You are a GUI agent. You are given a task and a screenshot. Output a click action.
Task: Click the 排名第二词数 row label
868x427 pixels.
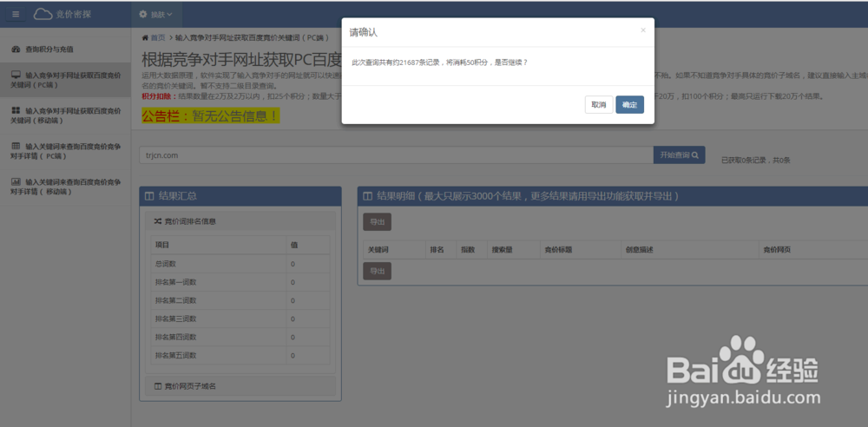175,300
